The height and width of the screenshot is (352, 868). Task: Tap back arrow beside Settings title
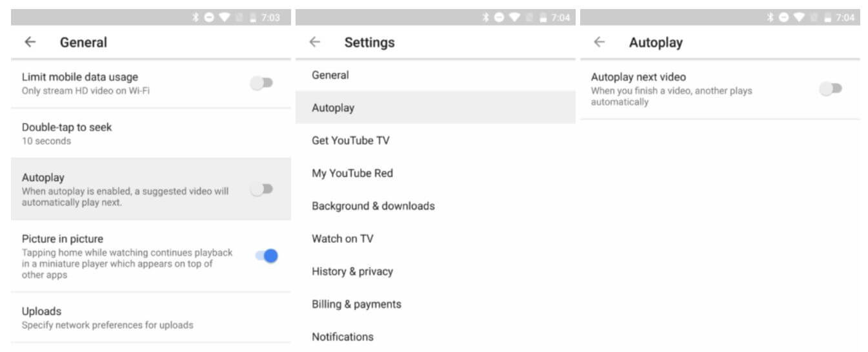(x=314, y=43)
